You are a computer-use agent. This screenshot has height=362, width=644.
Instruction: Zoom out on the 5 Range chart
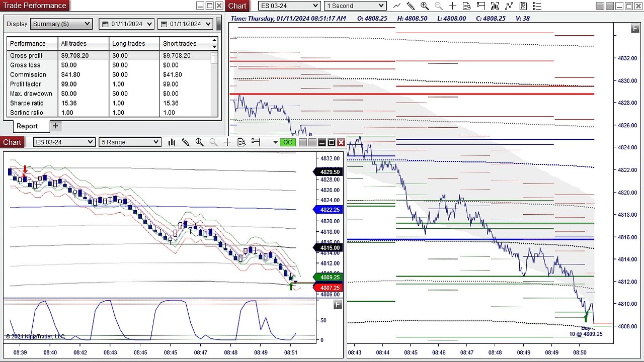click(x=213, y=142)
